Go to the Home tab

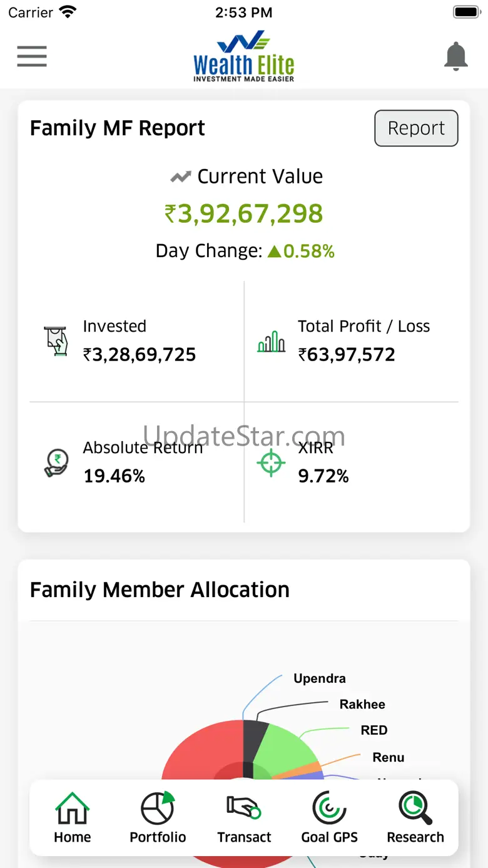pos(73,818)
